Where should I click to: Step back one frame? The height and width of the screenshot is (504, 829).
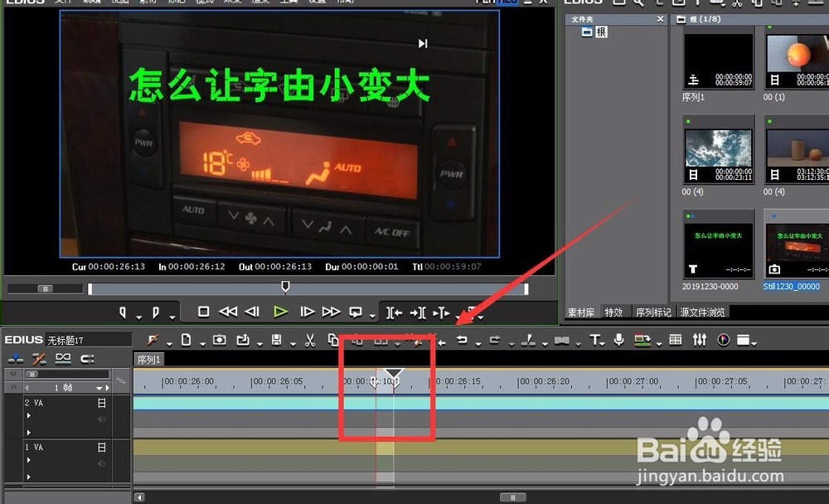click(252, 312)
